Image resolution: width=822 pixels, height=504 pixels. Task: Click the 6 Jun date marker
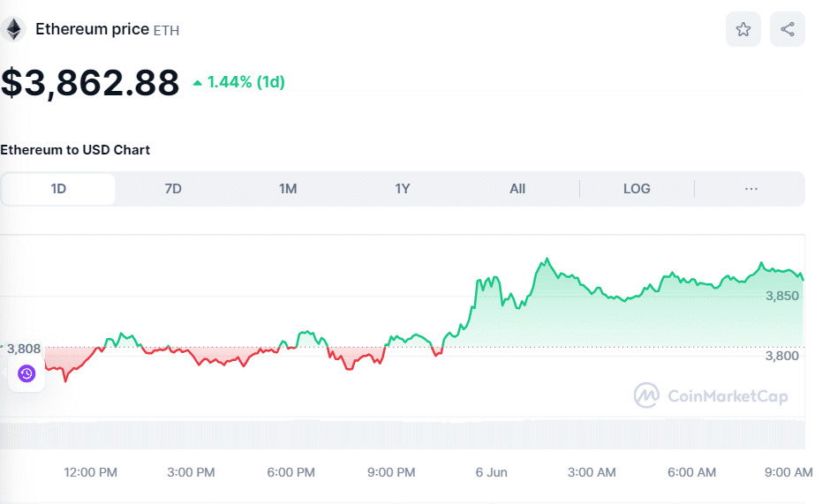491,472
